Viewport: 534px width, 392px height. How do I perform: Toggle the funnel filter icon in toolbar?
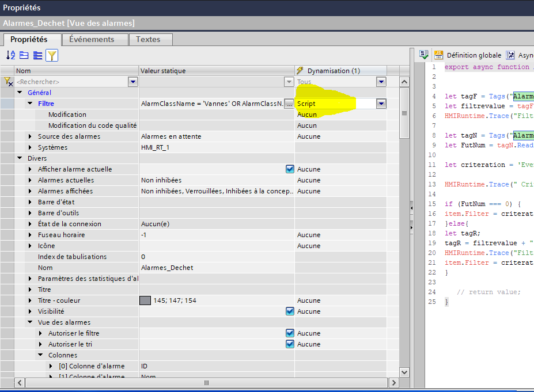click(52, 55)
